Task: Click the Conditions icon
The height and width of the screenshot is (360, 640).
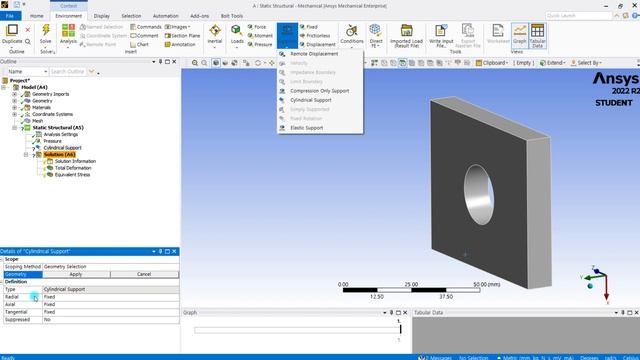Action: [x=351, y=31]
